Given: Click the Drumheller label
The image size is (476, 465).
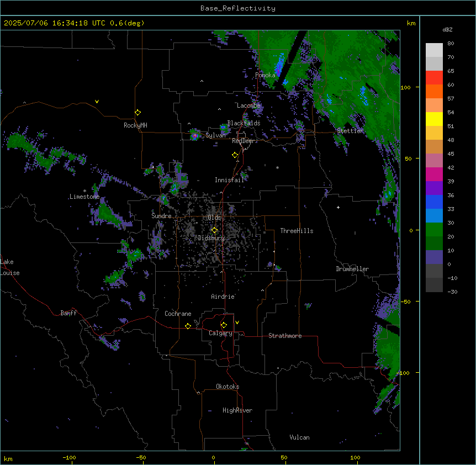Looking at the screenshot, I should click(x=352, y=269).
